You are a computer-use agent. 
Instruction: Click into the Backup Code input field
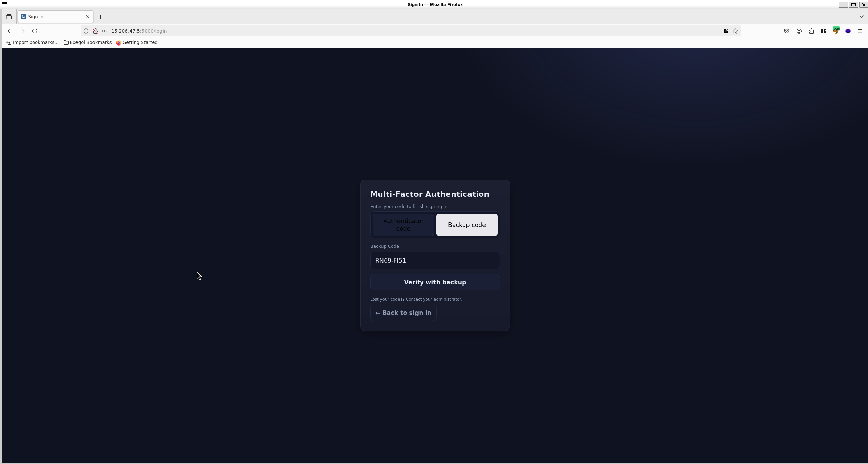pos(435,261)
